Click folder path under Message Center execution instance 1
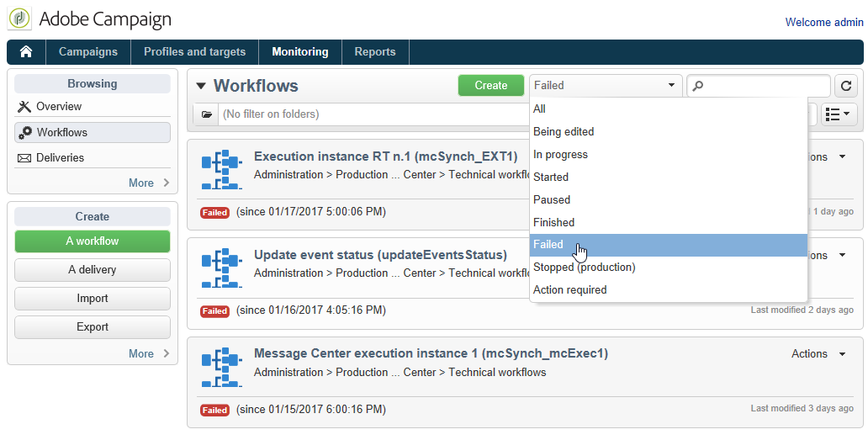 click(x=400, y=373)
